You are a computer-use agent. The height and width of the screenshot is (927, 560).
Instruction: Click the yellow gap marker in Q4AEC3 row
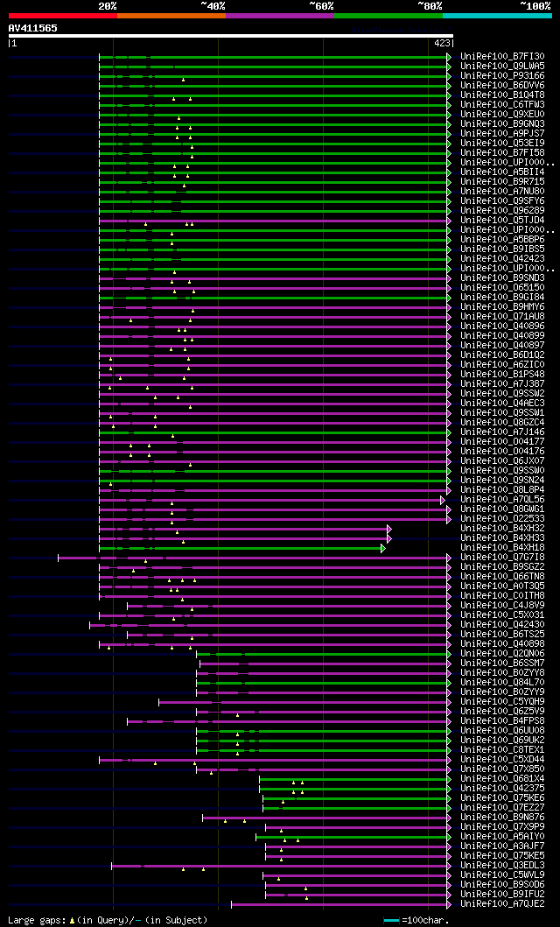(x=190, y=407)
